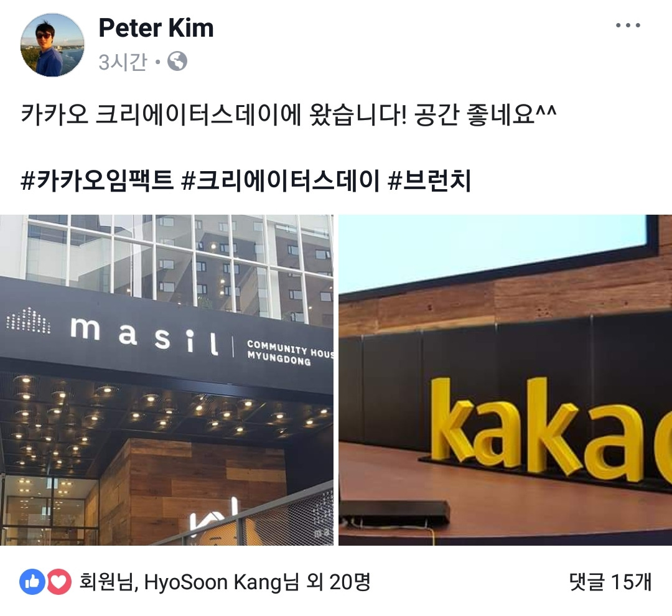
Task: Click the masil dotted building logo
Action: click(28, 320)
